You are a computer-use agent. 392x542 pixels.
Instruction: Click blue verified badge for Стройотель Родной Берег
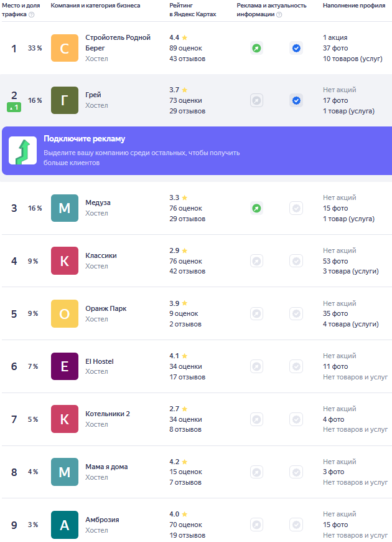(x=296, y=48)
